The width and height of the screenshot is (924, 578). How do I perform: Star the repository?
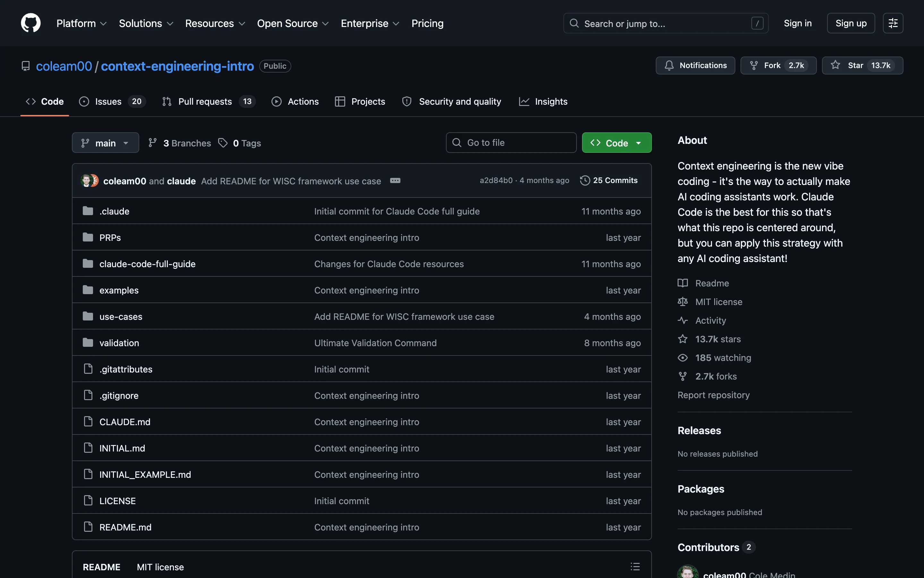point(862,66)
